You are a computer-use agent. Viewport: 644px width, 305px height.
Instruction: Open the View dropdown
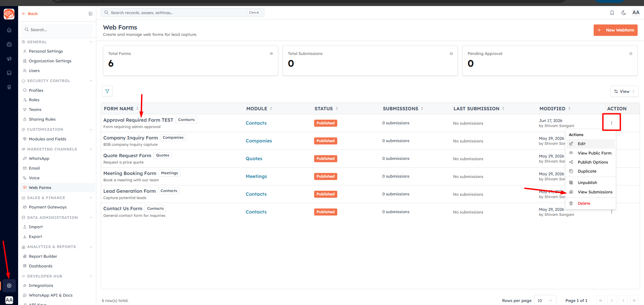(x=624, y=91)
